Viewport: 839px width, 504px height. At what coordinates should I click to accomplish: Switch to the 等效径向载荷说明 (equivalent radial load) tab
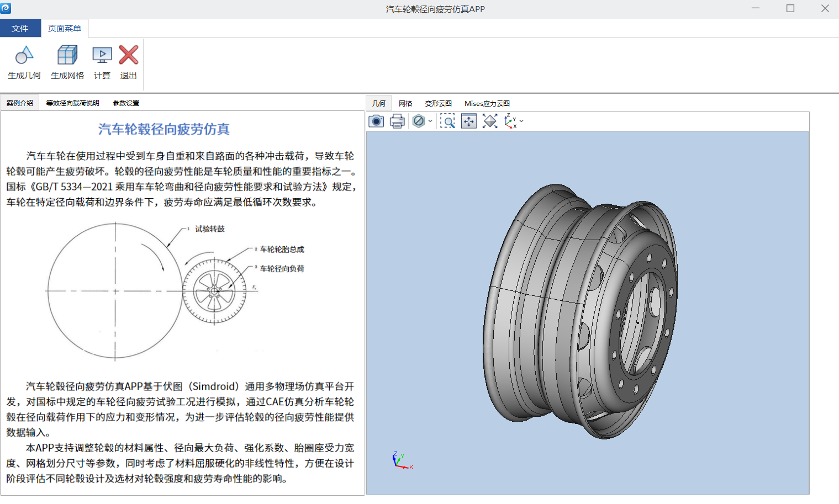coord(72,103)
